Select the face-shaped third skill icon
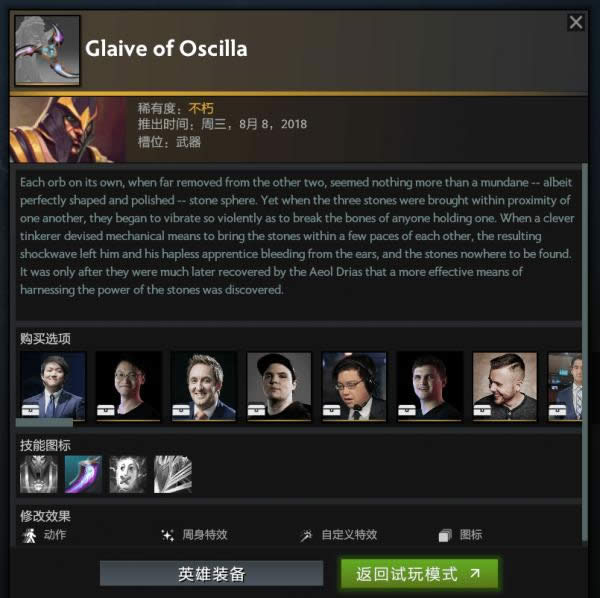 click(128, 474)
